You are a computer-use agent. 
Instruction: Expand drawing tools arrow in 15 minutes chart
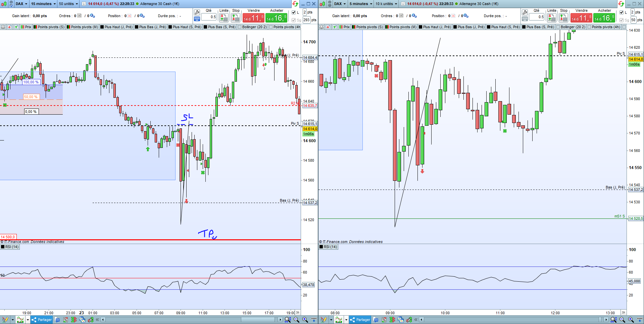[12, 320]
